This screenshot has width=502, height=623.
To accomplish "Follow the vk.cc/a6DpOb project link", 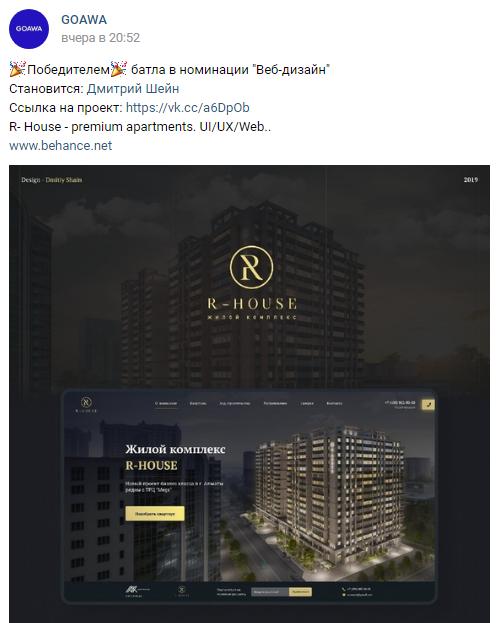I will pyautogui.click(x=188, y=108).
